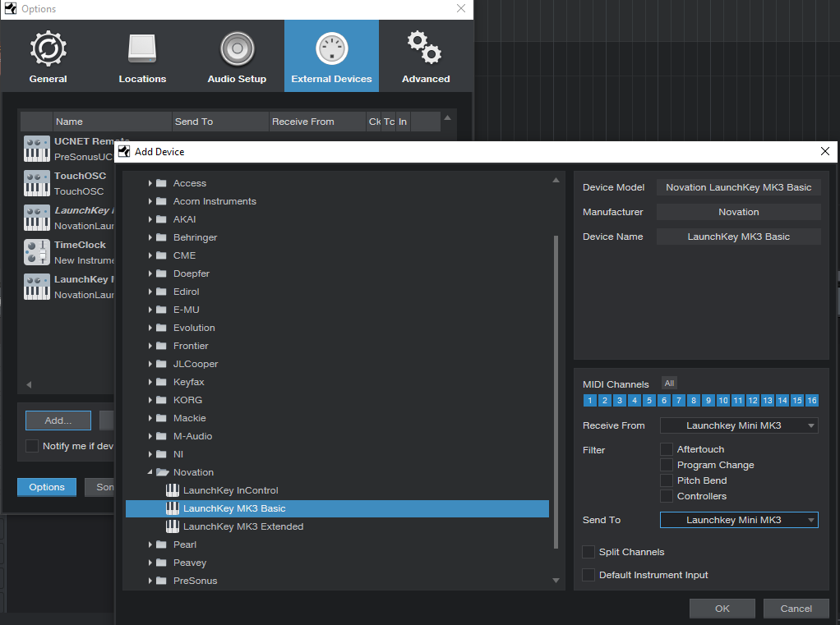Click the Access folder icon
This screenshot has height=625, width=840.
[x=161, y=183]
